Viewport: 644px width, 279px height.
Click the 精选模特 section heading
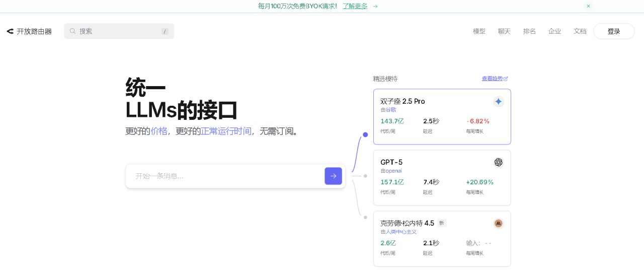[x=385, y=79]
